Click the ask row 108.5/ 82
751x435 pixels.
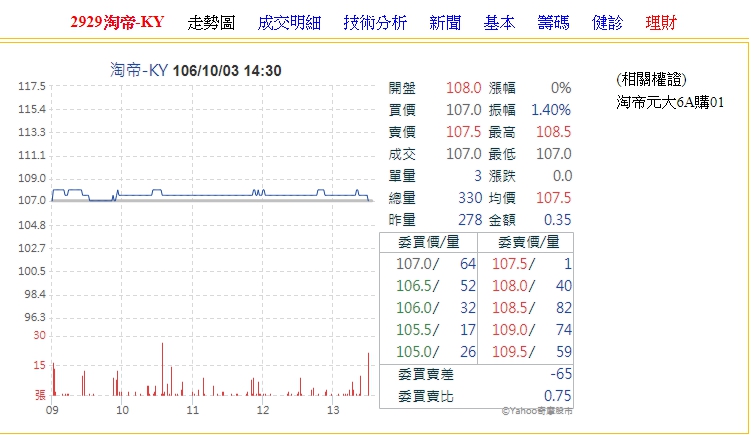click(532, 308)
